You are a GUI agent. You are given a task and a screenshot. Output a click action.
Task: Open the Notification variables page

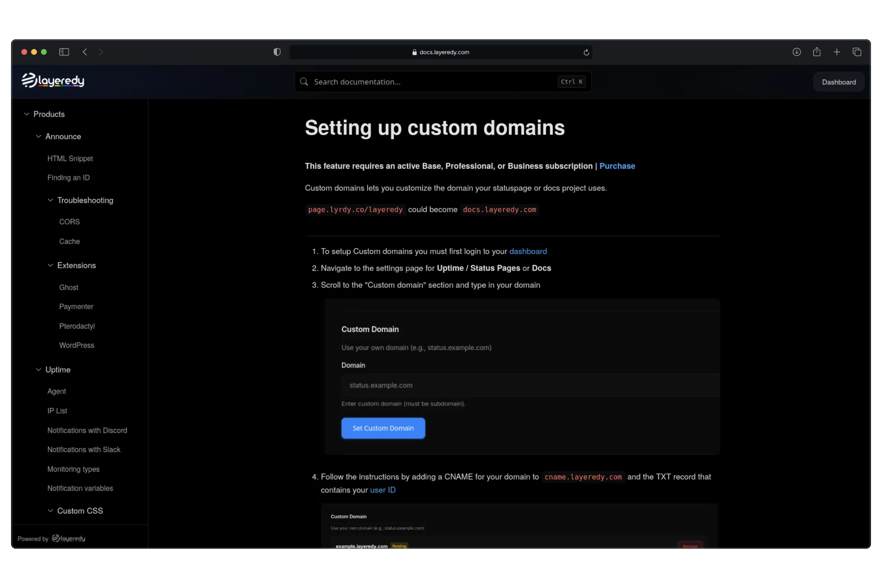(x=80, y=488)
